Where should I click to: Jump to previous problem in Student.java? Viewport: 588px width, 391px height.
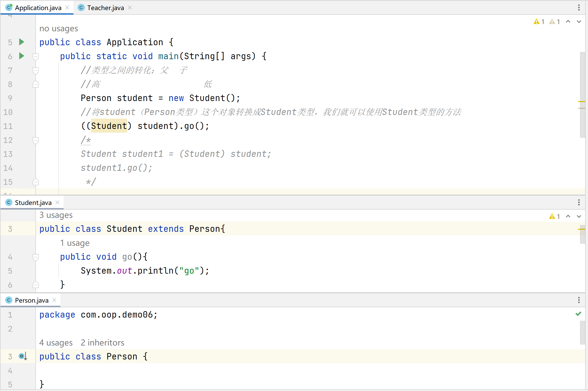pyautogui.click(x=568, y=216)
